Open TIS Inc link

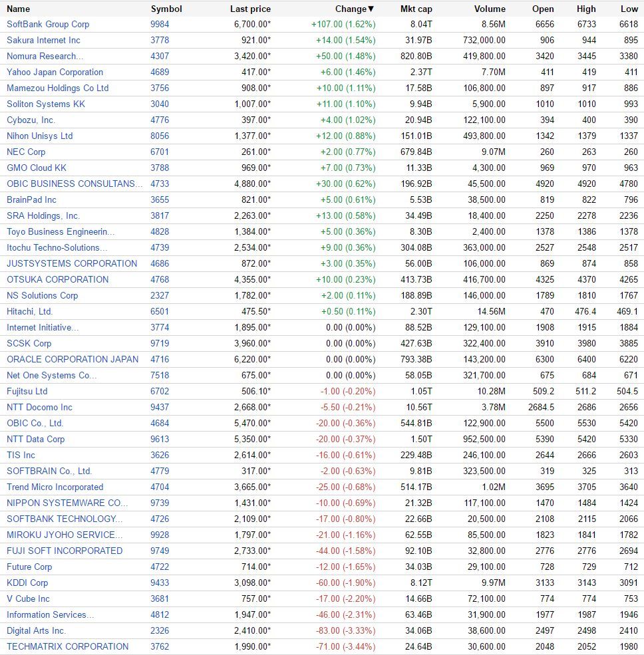point(21,455)
